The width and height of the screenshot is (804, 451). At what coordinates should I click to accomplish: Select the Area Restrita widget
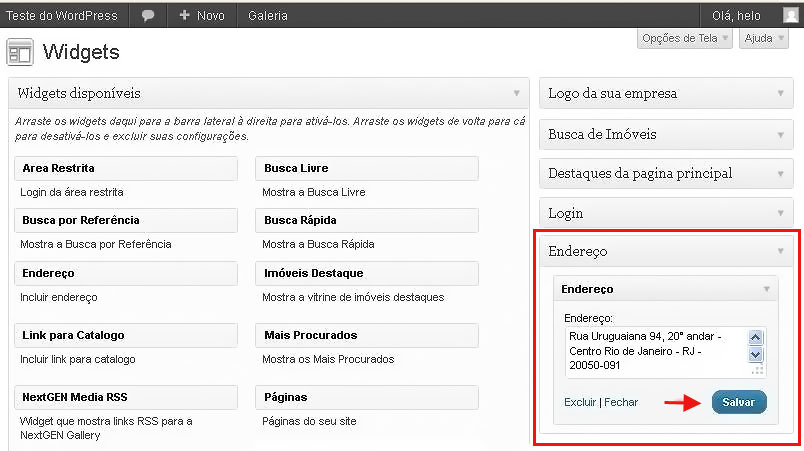pyautogui.click(x=126, y=169)
